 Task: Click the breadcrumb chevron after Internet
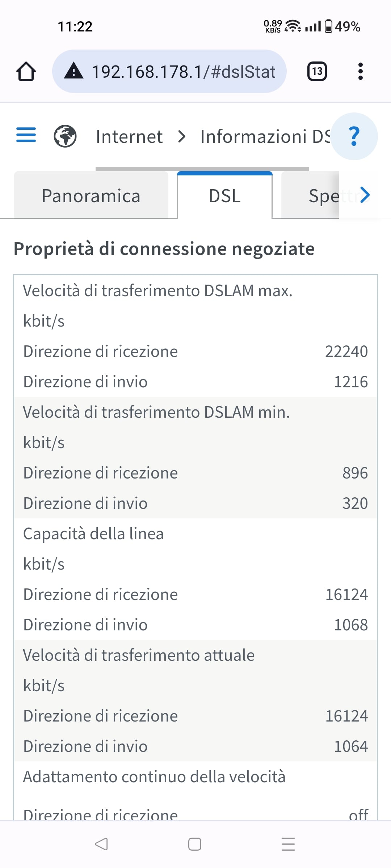(182, 137)
